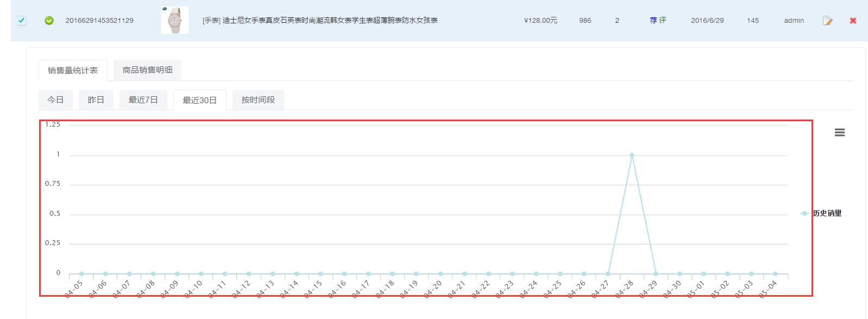Click the 04-05 data point on chart
868x319 pixels.
coord(81,274)
